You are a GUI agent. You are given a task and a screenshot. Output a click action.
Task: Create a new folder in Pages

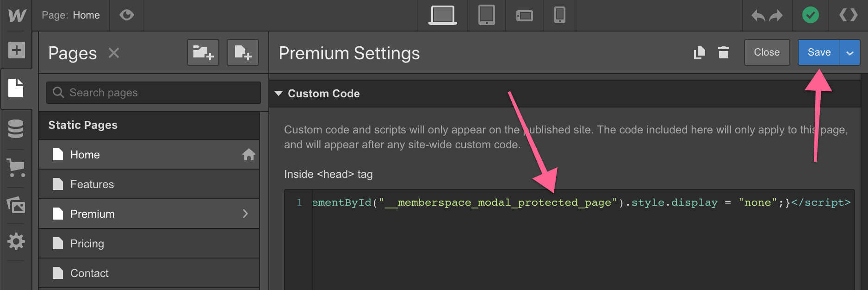pyautogui.click(x=203, y=52)
